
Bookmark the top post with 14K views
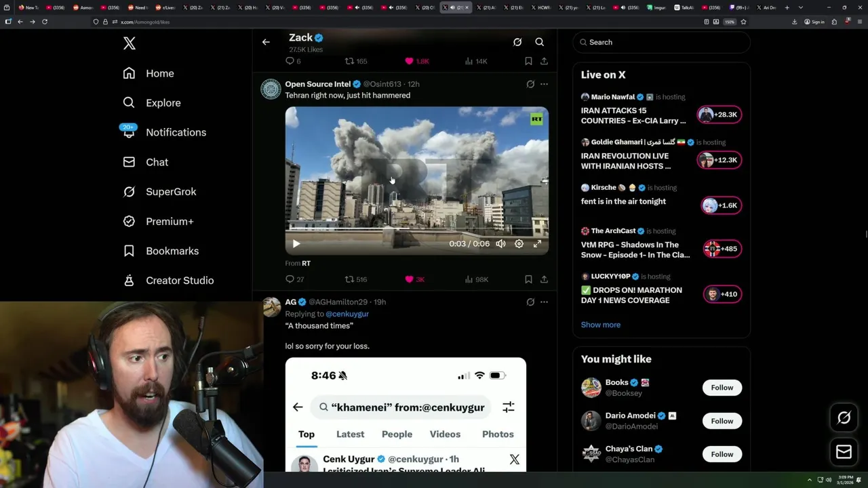coord(528,61)
